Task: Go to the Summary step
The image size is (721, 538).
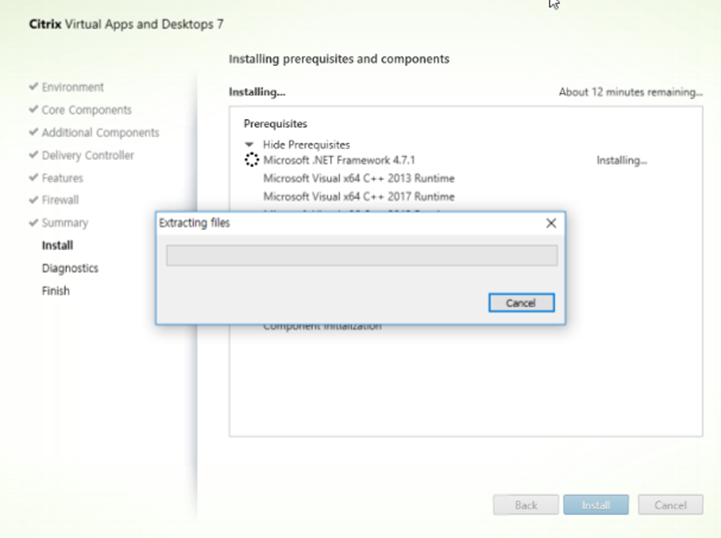Action: pos(65,223)
